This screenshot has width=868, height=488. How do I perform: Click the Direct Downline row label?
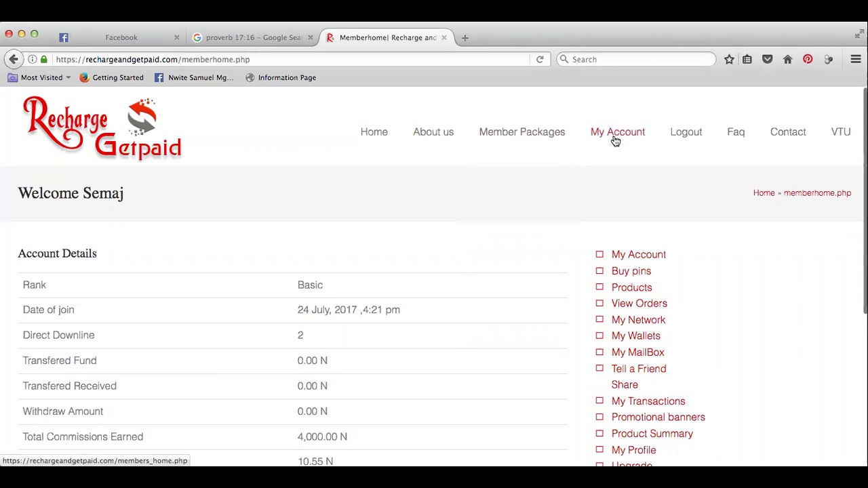[58, 335]
